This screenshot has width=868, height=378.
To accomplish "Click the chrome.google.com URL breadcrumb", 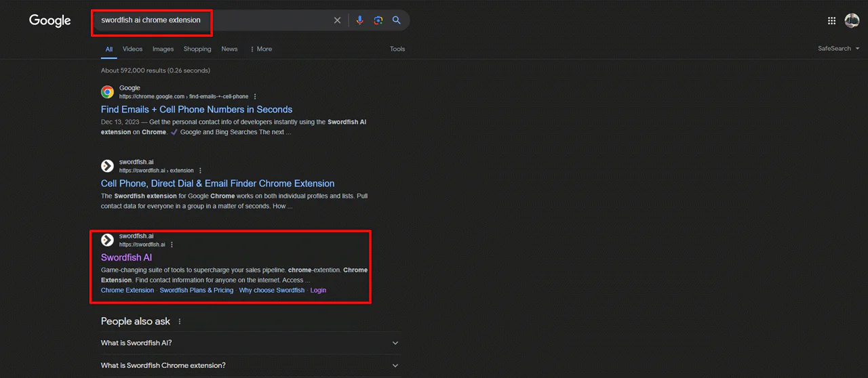I will pyautogui.click(x=184, y=97).
